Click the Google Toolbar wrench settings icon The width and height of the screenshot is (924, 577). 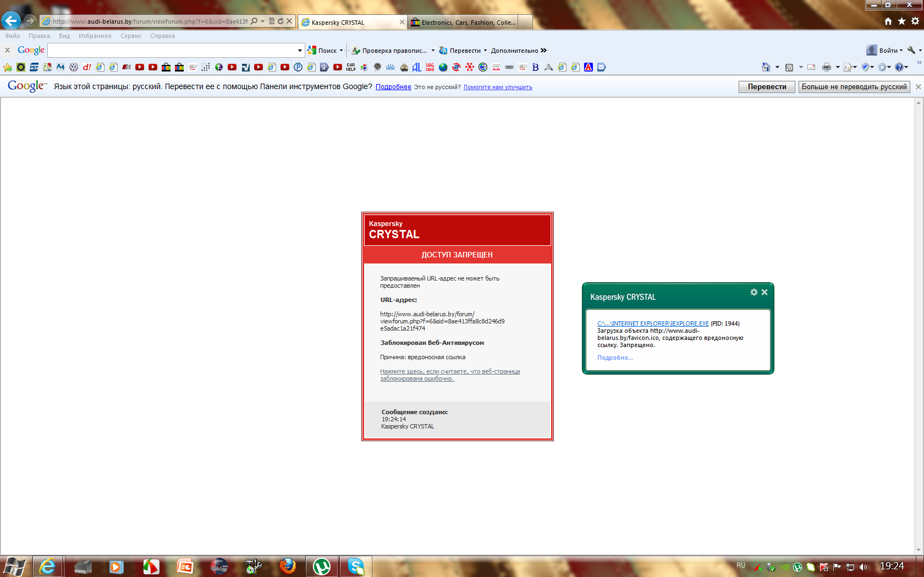pos(911,50)
